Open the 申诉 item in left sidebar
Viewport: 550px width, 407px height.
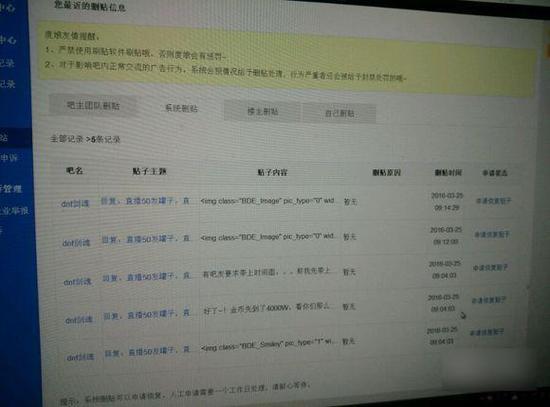click(9, 158)
